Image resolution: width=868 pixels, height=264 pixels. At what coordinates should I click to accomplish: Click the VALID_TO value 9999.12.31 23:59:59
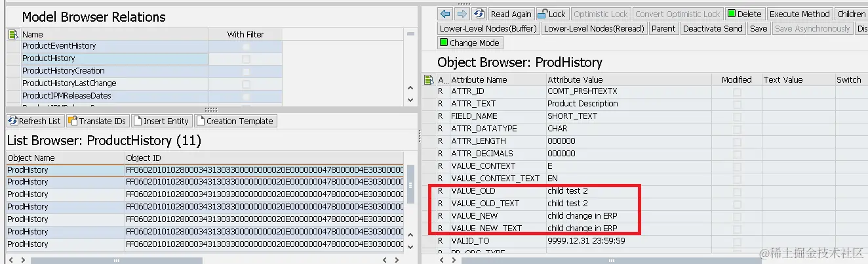tap(586, 241)
